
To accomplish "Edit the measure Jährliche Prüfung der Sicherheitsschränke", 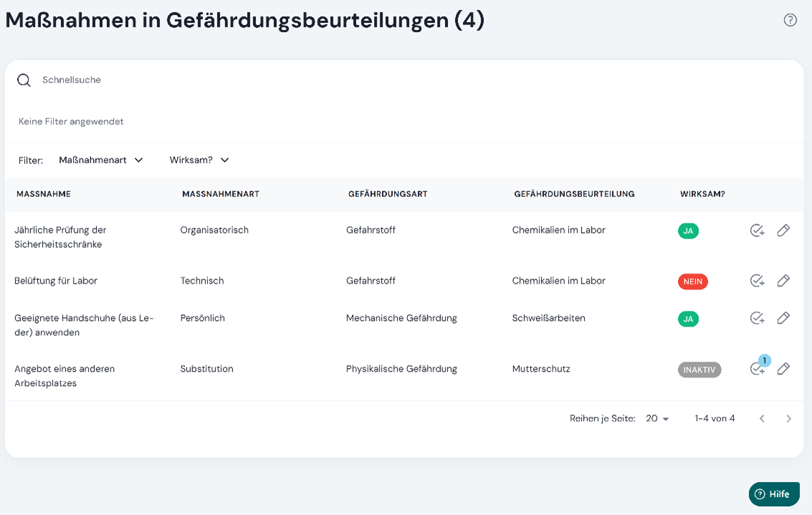I will click(x=783, y=230).
